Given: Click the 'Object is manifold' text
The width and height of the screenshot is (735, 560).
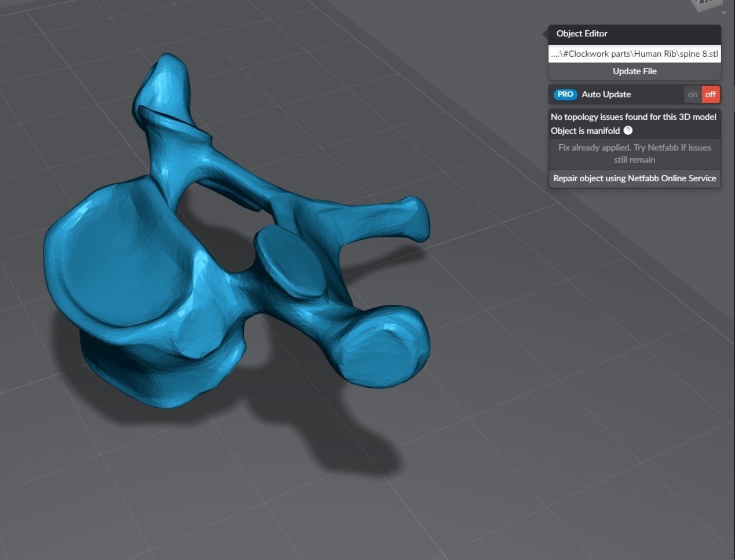Looking at the screenshot, I should click(585, 131).
